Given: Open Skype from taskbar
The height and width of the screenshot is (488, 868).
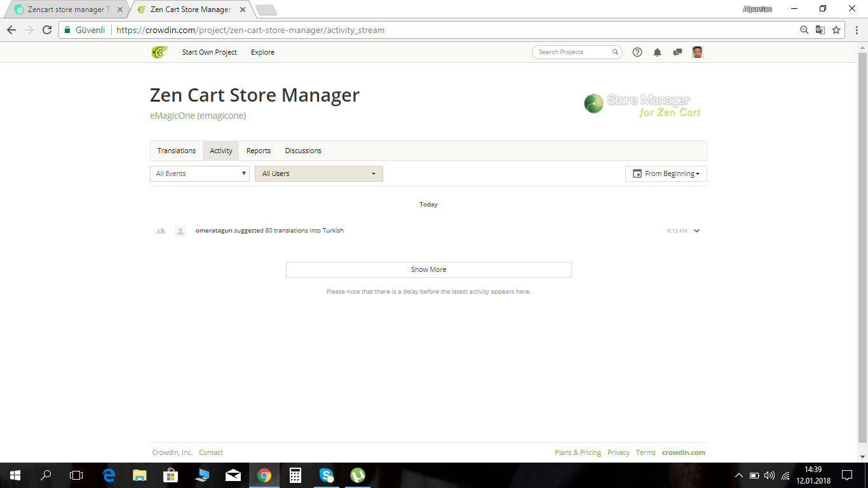Looking at the screenshot, I should [327, 475].
